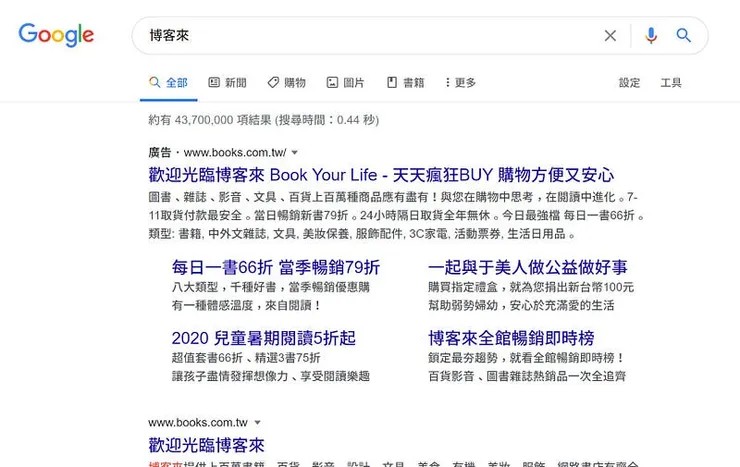Open sitelink 一起與于美人做公益做好事
The image size is (740, 467).
click(x=528, y=267)
